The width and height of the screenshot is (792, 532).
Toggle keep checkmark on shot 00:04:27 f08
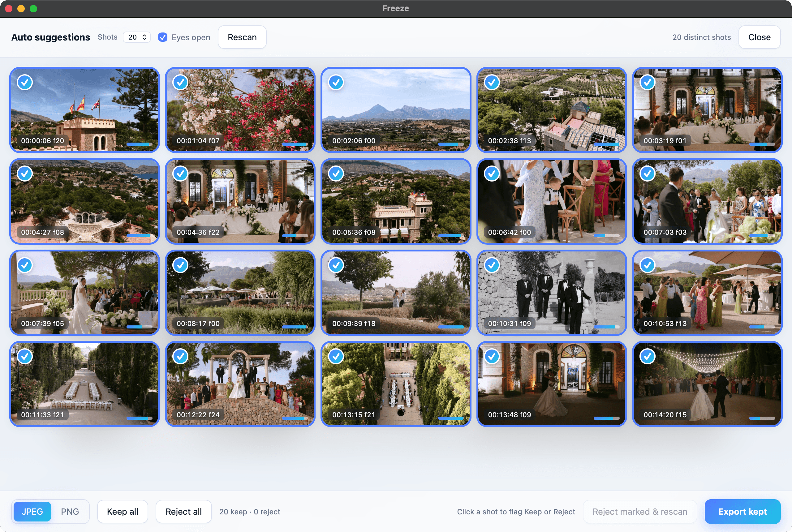pyautogui.click(x=25, y=174)
